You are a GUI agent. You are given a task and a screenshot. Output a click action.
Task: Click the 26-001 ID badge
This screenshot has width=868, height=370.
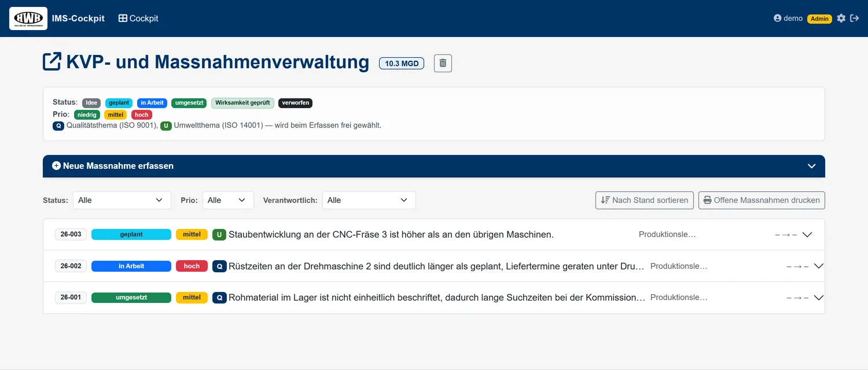point(71,297)
